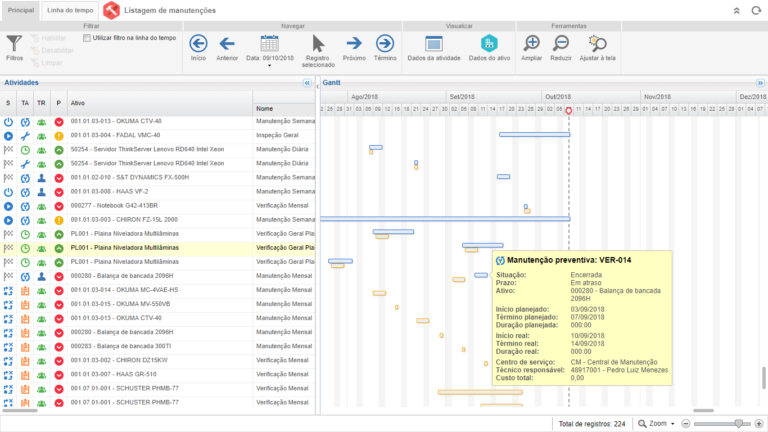Open Dados do ativo
768x432 pixels.
489,47
